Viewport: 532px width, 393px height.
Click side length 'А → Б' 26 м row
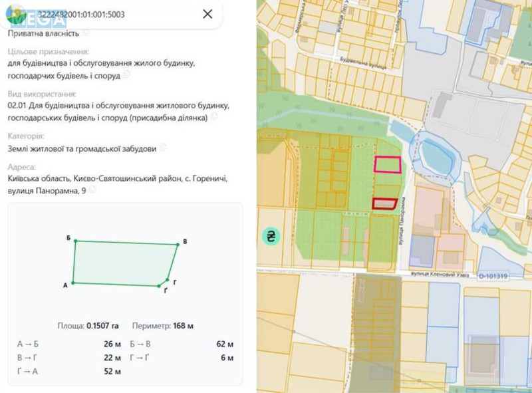tap(69, 344)
